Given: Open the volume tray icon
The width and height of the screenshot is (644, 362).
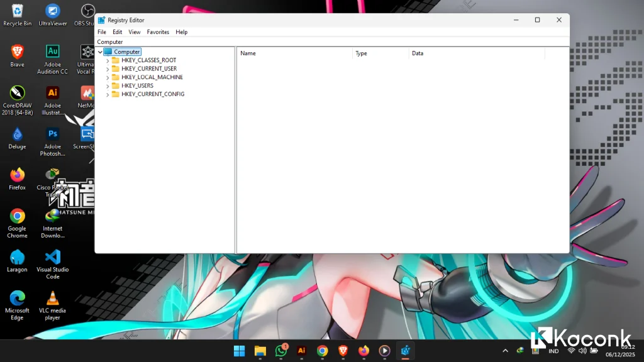Looking at the screenshot, I should click(x=582, y=351).
